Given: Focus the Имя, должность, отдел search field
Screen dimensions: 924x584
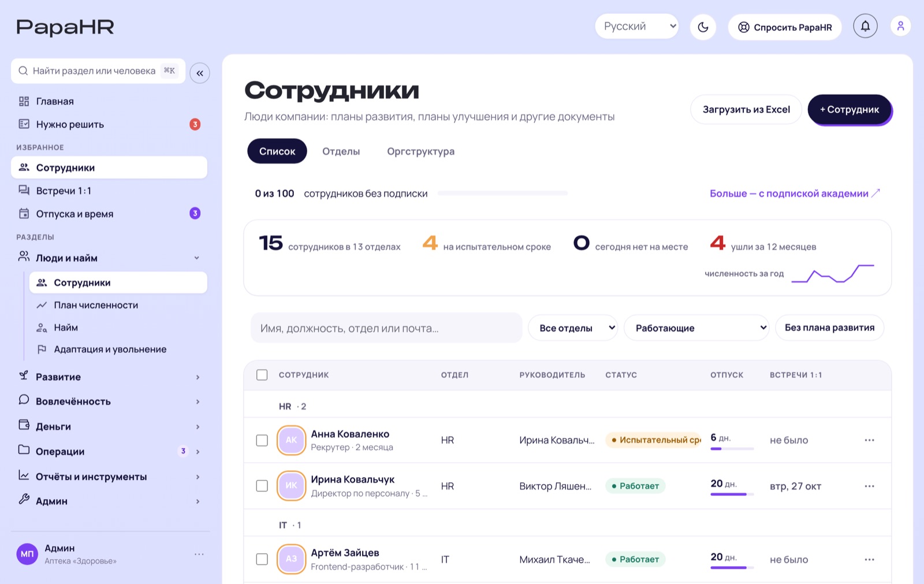Looking at the screenshot, I should tap(386, 328).
